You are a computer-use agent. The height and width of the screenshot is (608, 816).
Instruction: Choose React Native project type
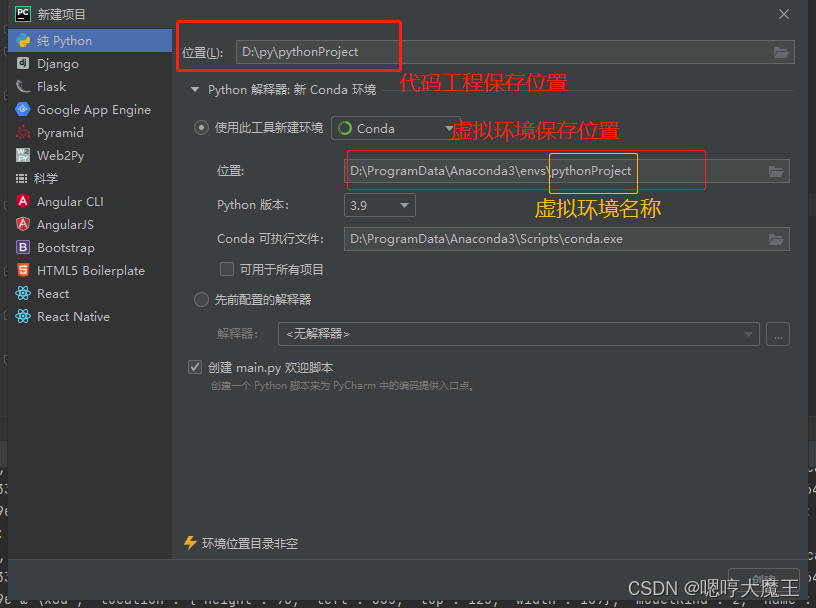[90, 316]
